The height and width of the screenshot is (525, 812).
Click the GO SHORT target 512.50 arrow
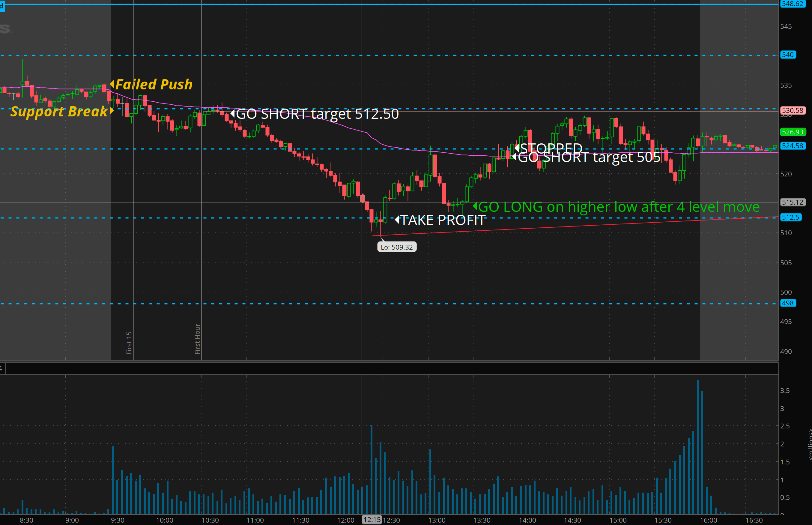[232, 113]
